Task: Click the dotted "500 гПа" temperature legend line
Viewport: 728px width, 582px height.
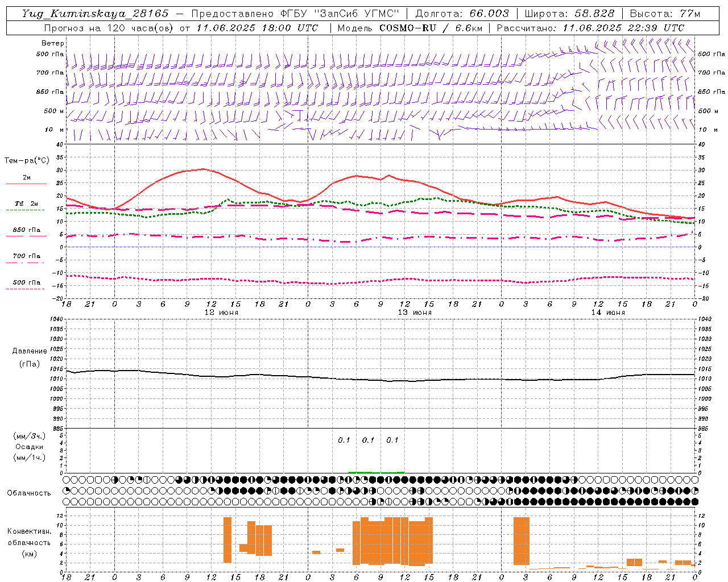Action: [26, 289]
